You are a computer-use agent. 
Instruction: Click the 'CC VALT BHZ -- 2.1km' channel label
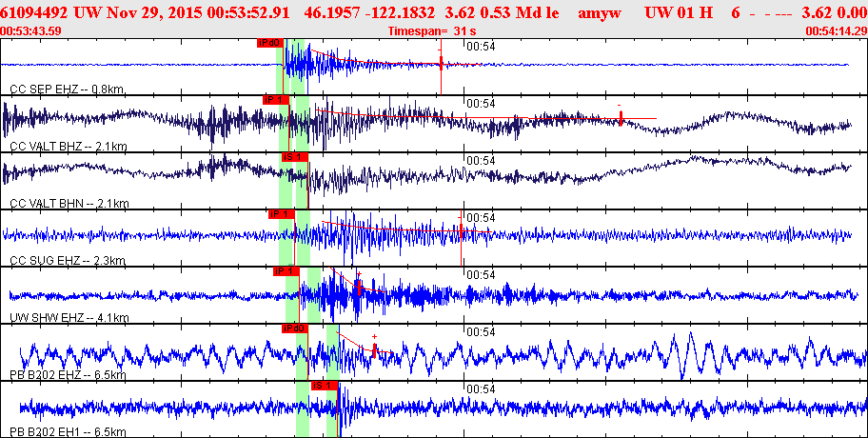tap(69, 147)
